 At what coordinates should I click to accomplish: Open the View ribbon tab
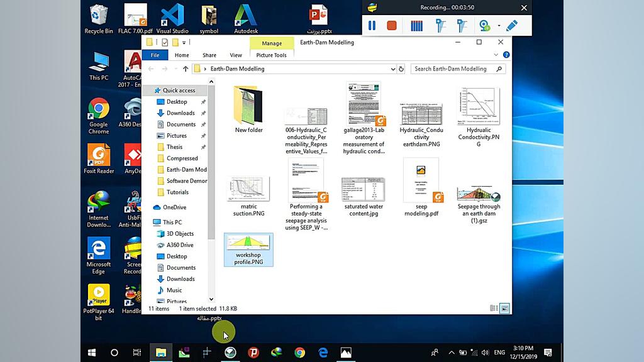tap(236, 55)
